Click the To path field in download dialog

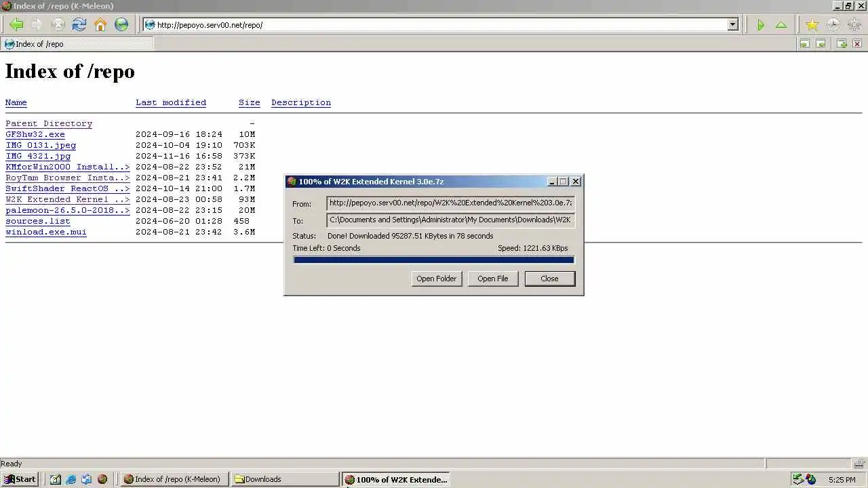pyautogui.click(x=451, y=220)
